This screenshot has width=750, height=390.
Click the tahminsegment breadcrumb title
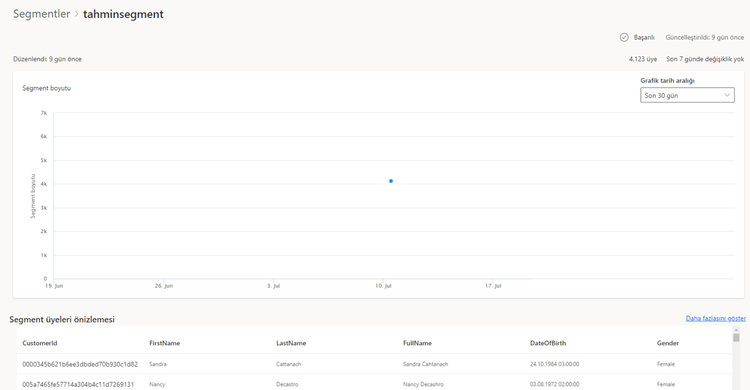coord(123,14)
